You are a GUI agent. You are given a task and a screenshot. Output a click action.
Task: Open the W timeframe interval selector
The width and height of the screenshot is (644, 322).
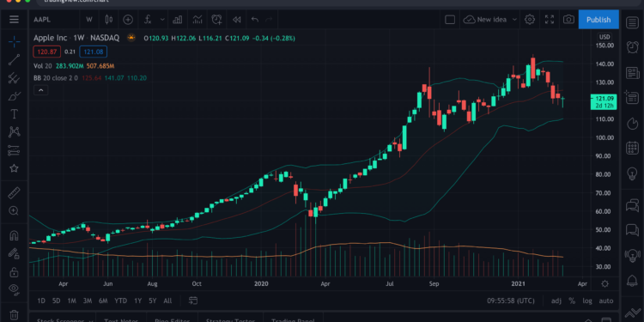[89, 19]
